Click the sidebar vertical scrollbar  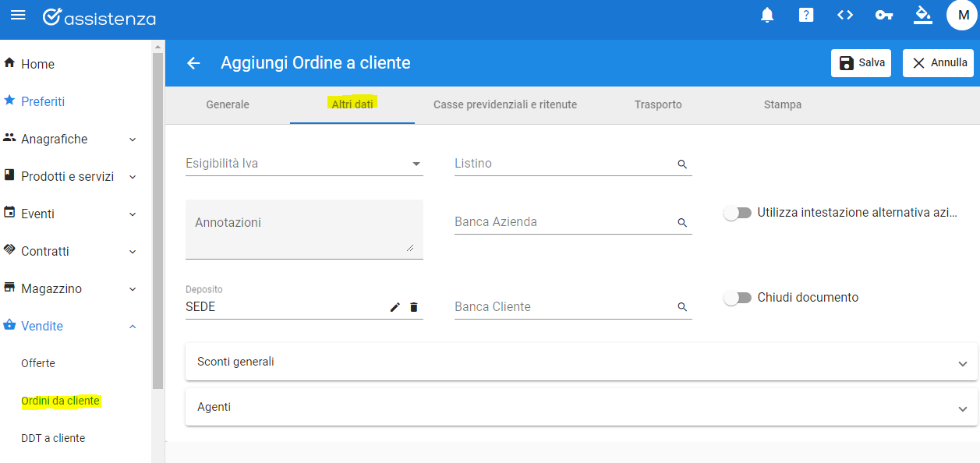(157, 221)
